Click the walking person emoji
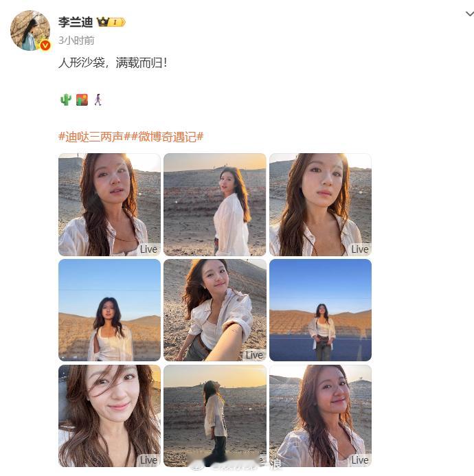Screen dimensions: 474x476 pyautogui.click(x=98, y=100)
